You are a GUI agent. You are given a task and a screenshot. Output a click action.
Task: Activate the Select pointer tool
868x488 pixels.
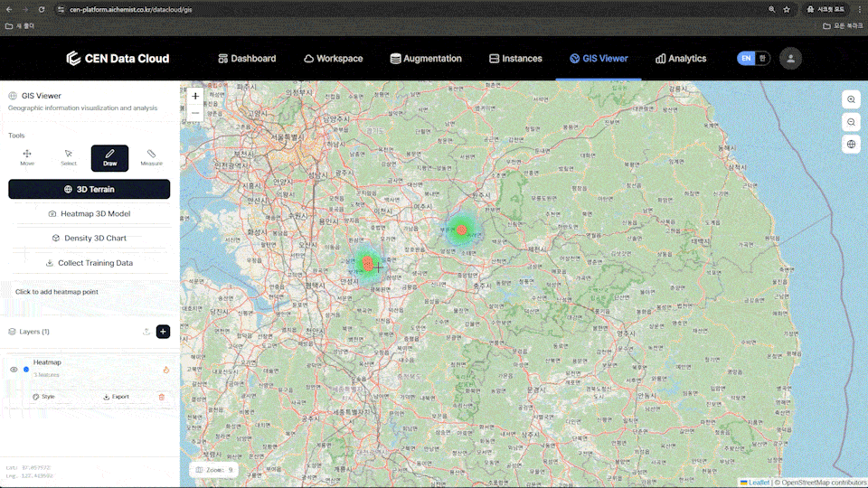click(69, 158)
